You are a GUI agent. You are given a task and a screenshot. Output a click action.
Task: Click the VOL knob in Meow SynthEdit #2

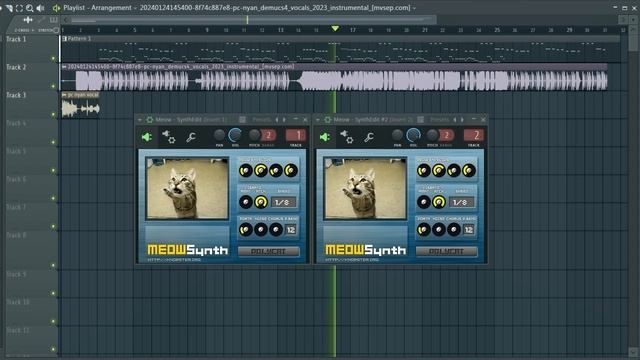coord(413,135)
